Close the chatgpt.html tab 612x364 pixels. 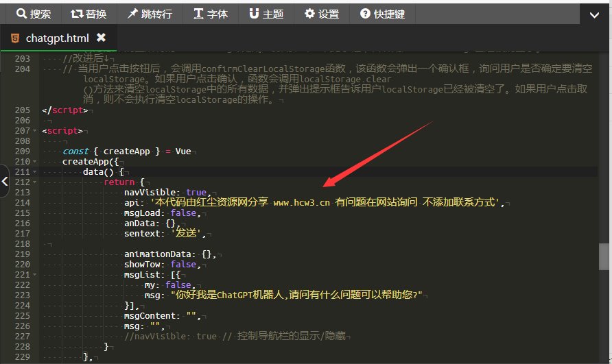101,38
